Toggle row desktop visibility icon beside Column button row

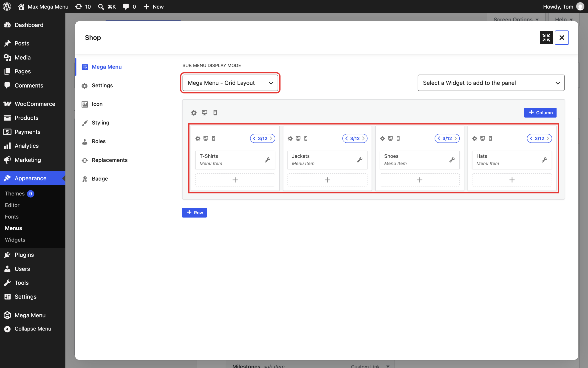[x=205, y=113]
